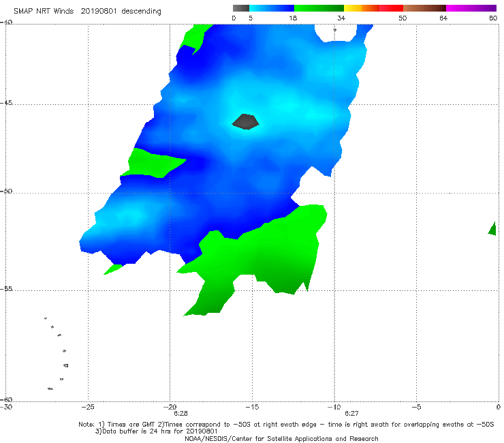Viewport: 504px width, 443px height.
Task: Click the cyan-blue segment of the wind color bar
Action: click(x=272, y=8)
